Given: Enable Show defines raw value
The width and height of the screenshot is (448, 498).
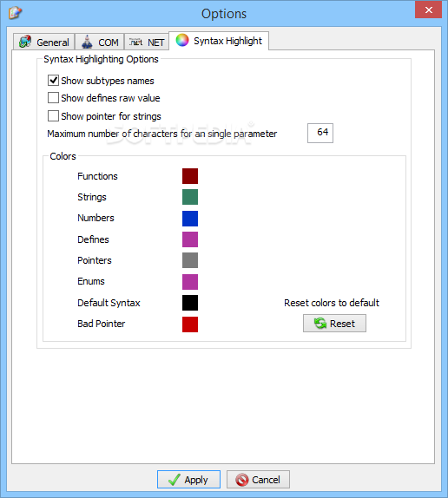Looking at the screenshot, I should [53, 98].
